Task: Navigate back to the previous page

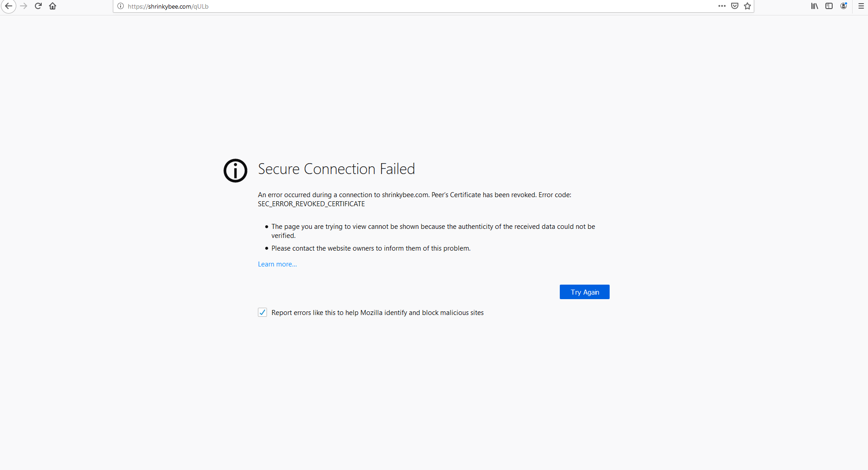Action: (8, 6)
